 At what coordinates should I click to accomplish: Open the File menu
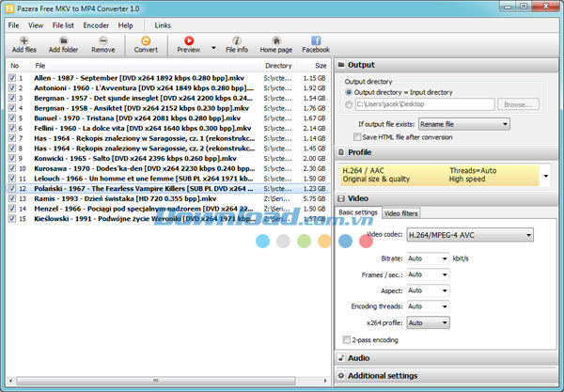[14, 25]
